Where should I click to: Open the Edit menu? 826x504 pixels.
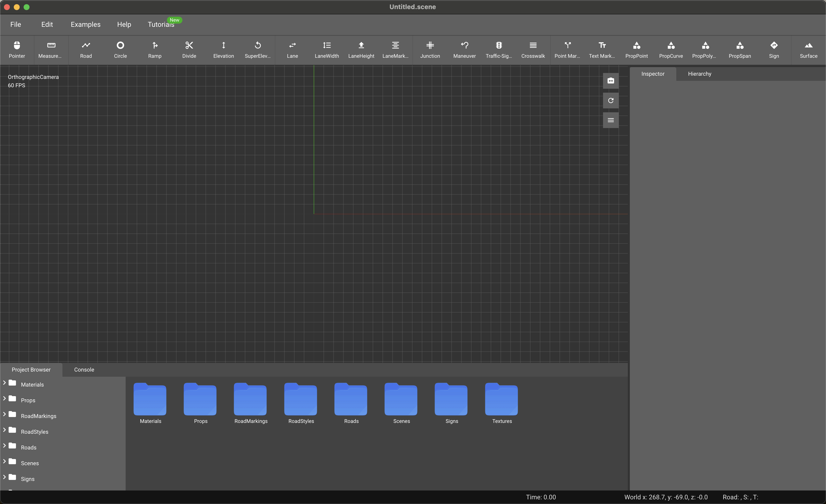[47, 25]
